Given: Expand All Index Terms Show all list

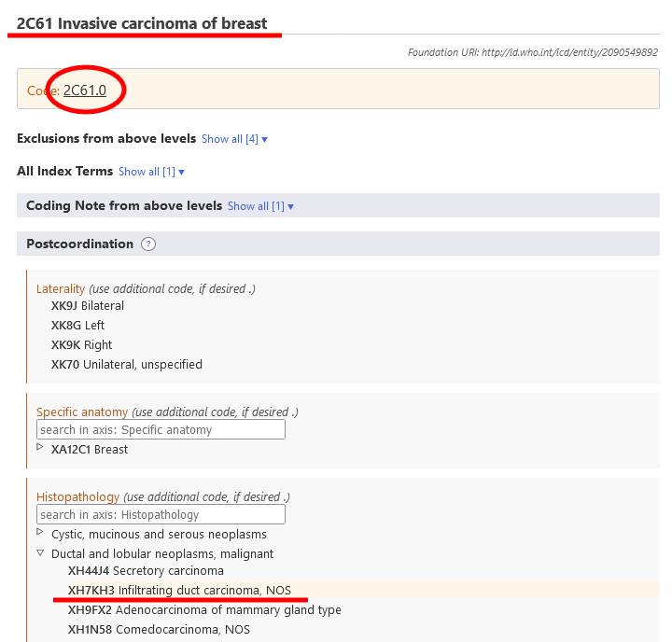Looking at the screenshot, I should pos(151,172).
